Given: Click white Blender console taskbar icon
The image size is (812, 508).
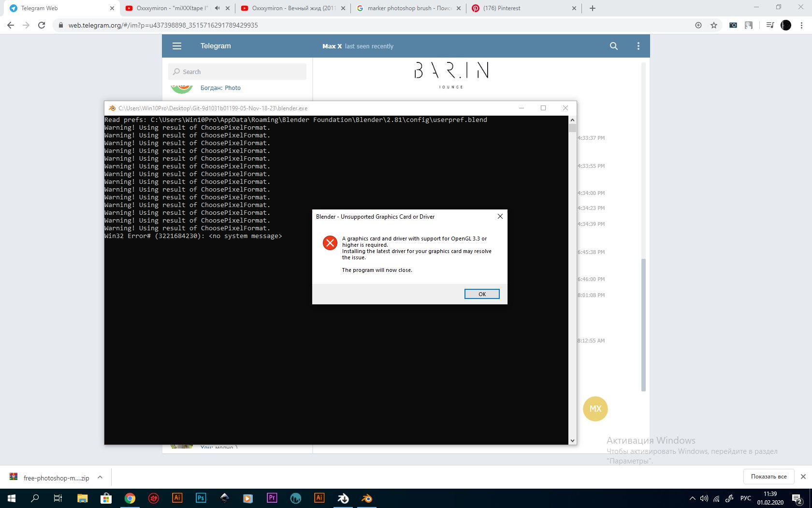Looking at the screenshot, I should pos(343,498).
